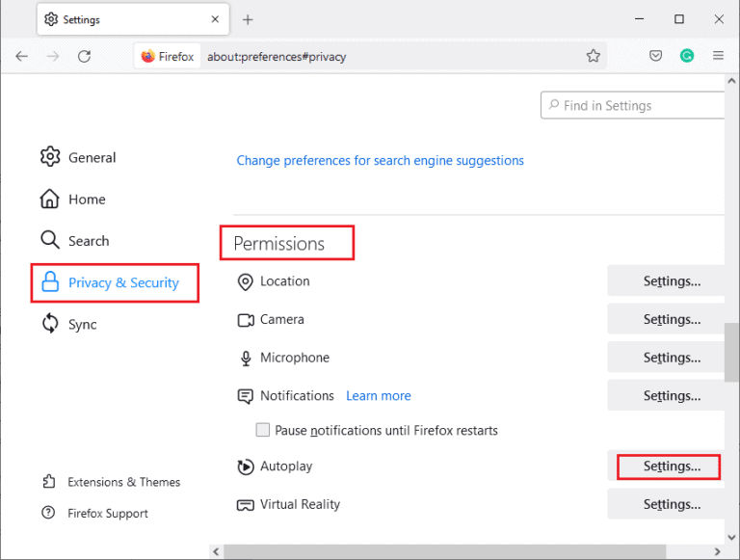The image size is (740, 560).
Task: Click the Find in Settings search box
Action: point(636,106)
